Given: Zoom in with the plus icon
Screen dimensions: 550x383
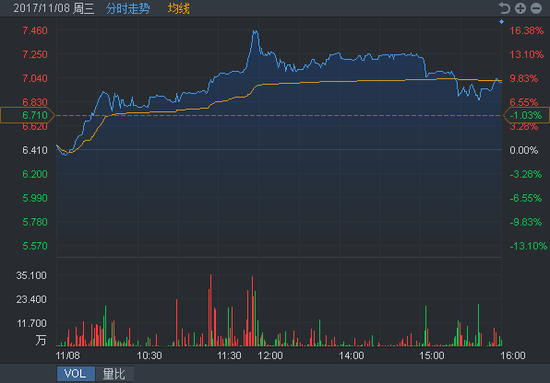Looking at the screenshot, I should click(520, 8).
